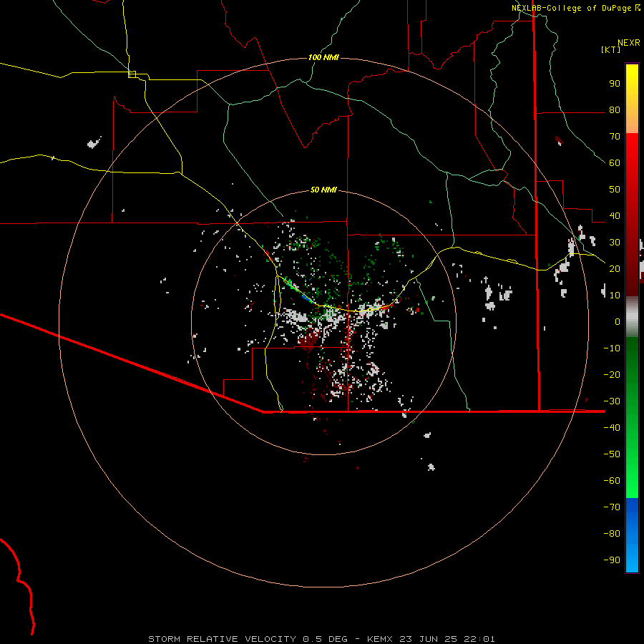Image resolution: width=644 pixels, height=644 pixels.
Task: Click the -60 value on the velocity scale
Action: (612, 481)
